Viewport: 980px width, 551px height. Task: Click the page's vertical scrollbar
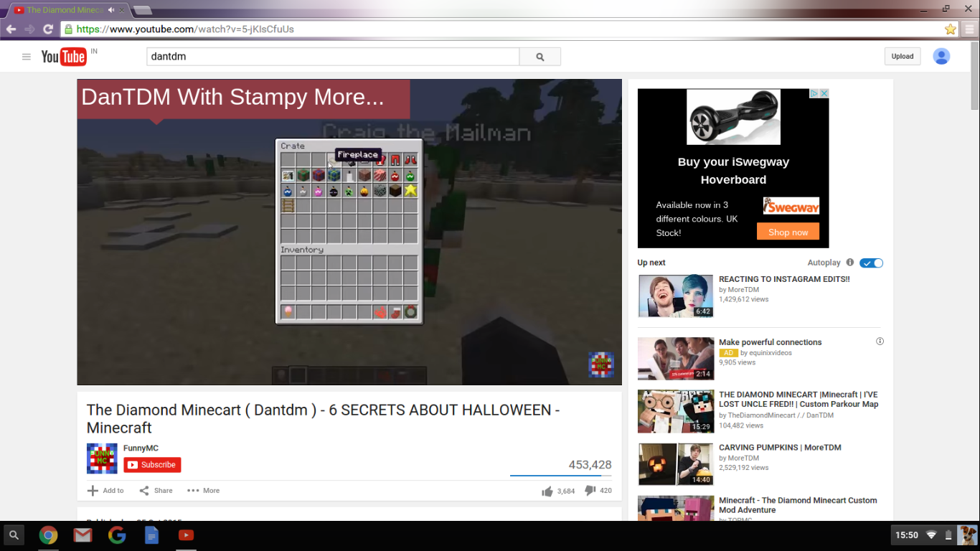pyautogui.click(x=974, y=75)
